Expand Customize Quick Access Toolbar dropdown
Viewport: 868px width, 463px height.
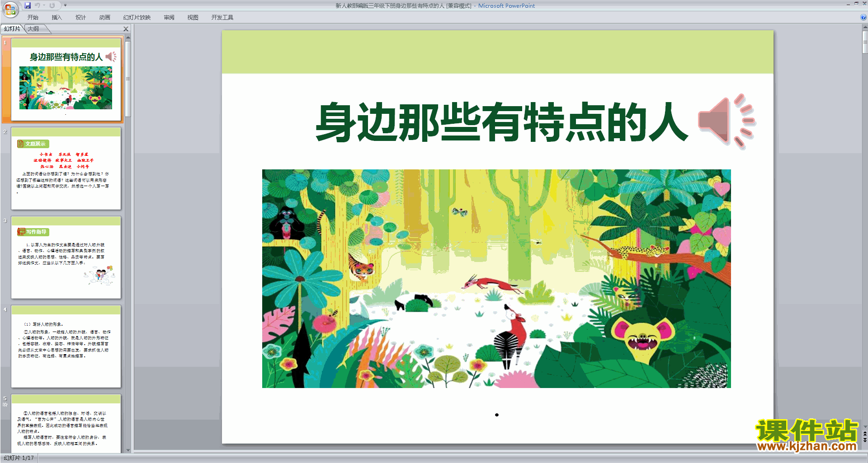click(65, 5)
